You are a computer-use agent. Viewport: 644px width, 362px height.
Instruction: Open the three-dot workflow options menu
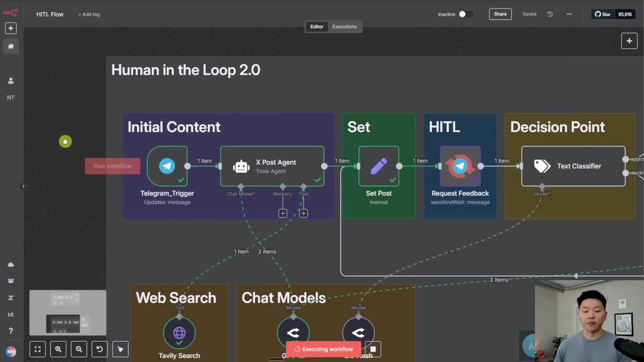click(x=569, y=14)
